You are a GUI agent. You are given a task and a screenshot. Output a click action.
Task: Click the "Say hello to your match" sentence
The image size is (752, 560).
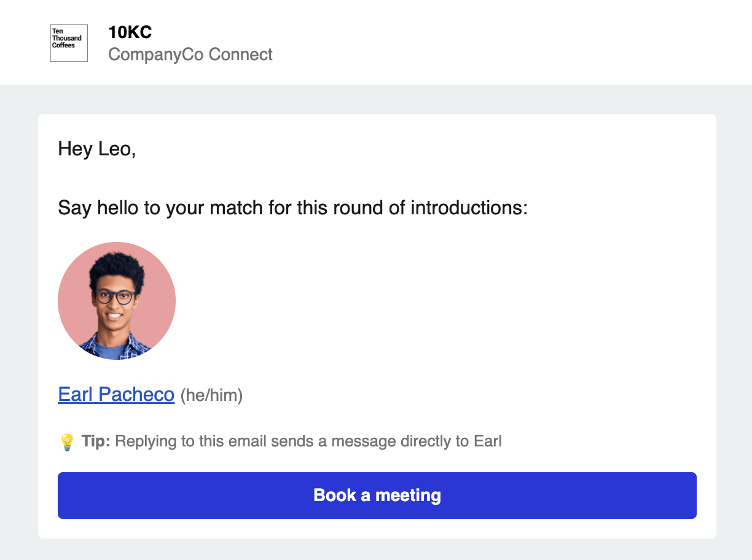[293, 208]
